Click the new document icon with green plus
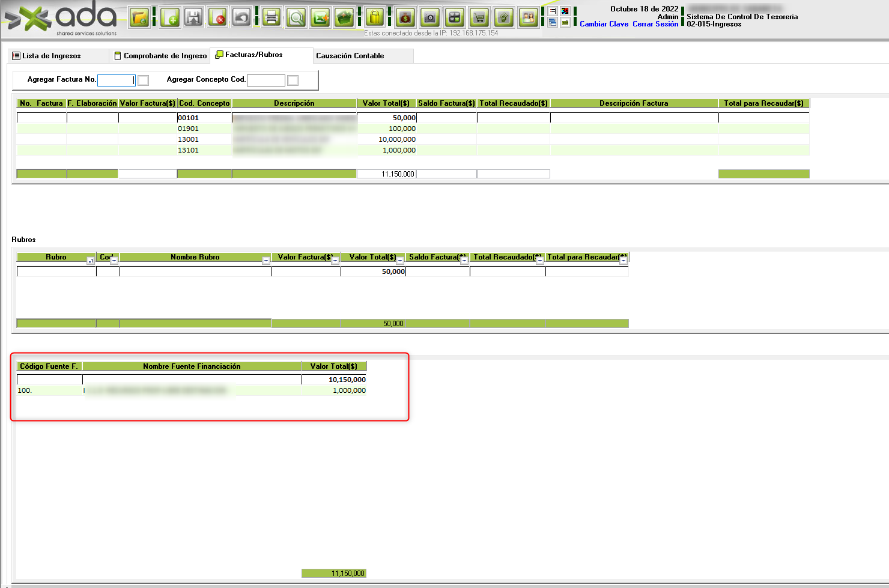The image size is (889, 588). [x=170, y=17]
